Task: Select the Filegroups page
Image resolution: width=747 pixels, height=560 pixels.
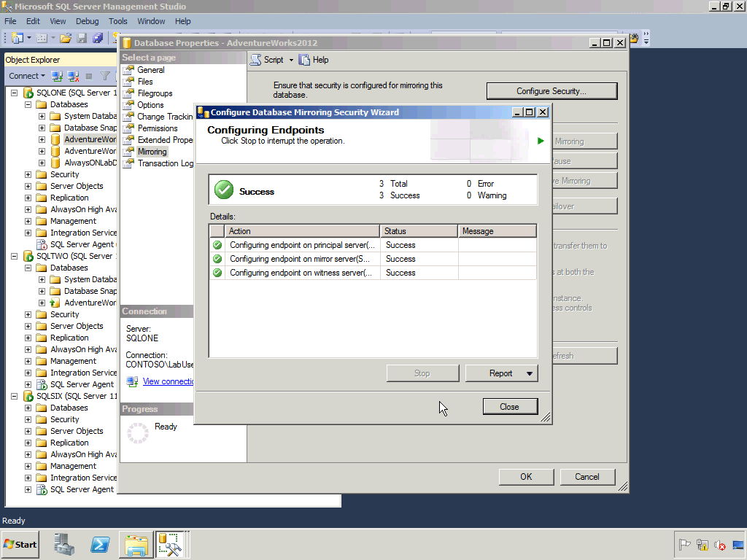Action: click(x=155, y=93)
